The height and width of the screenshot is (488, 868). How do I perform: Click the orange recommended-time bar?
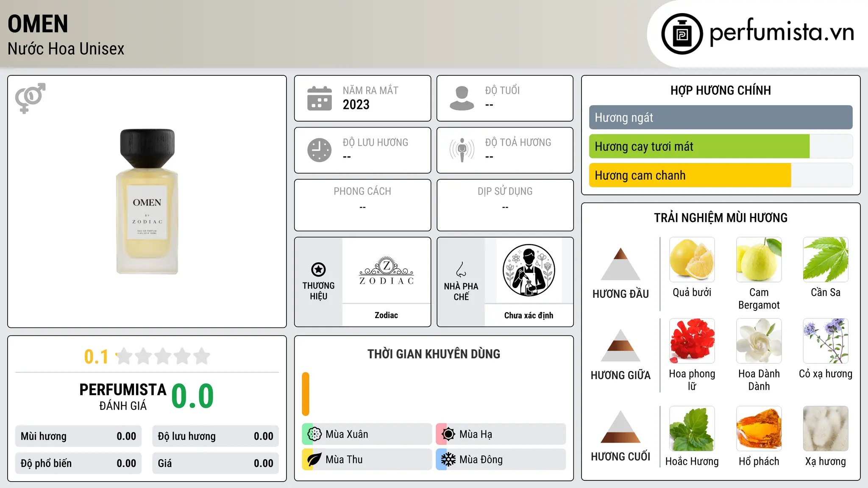[x=306, y=394]
